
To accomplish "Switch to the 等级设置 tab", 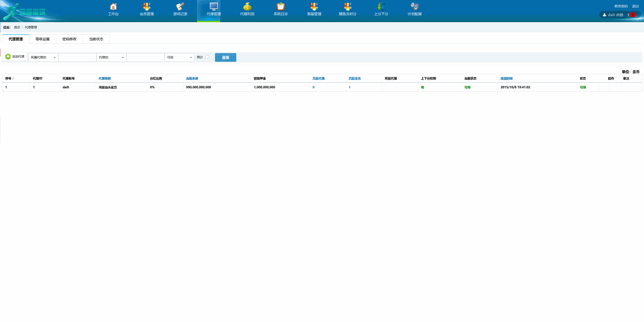I will [x=42, y=39].
